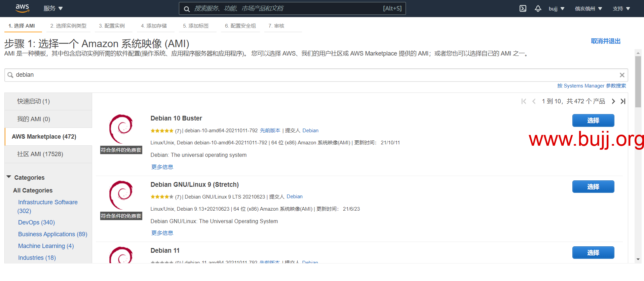644x281 pixels.
Task: Focus the AWS top search services field
Action: 292,8
